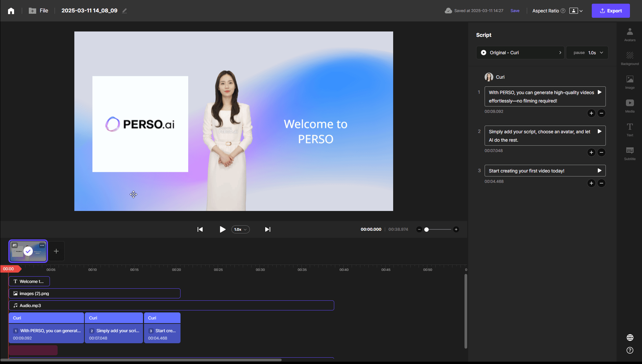Click the Curi avatar picture in Script
The image size is (642, 364).
click(x=489, y=77)
